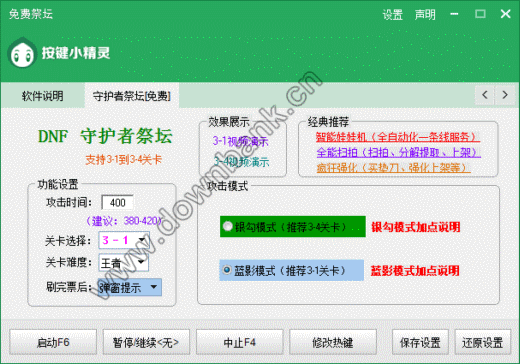Click the 按键小精灵 logo icon

22,53
